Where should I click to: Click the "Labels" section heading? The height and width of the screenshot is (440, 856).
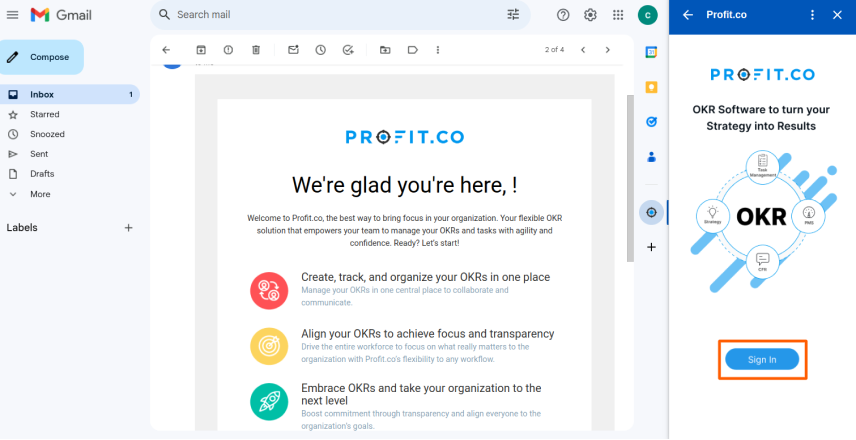pos(22,228)
